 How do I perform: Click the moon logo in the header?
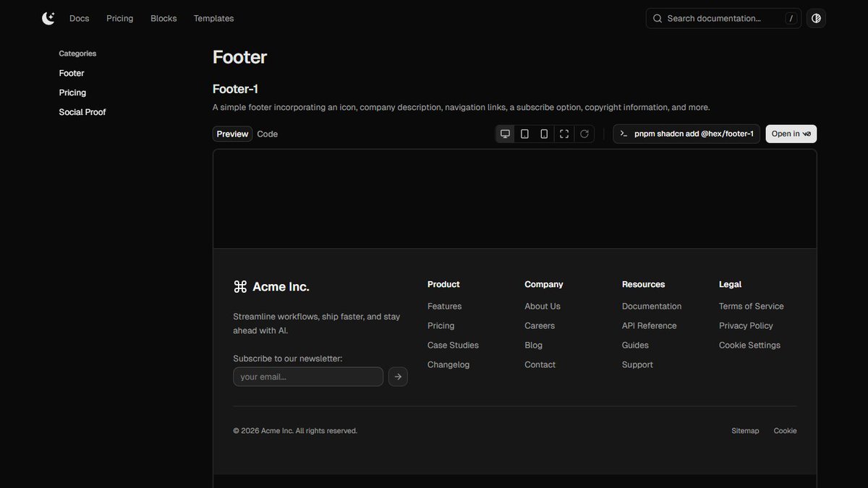click(x=48, y=18)
